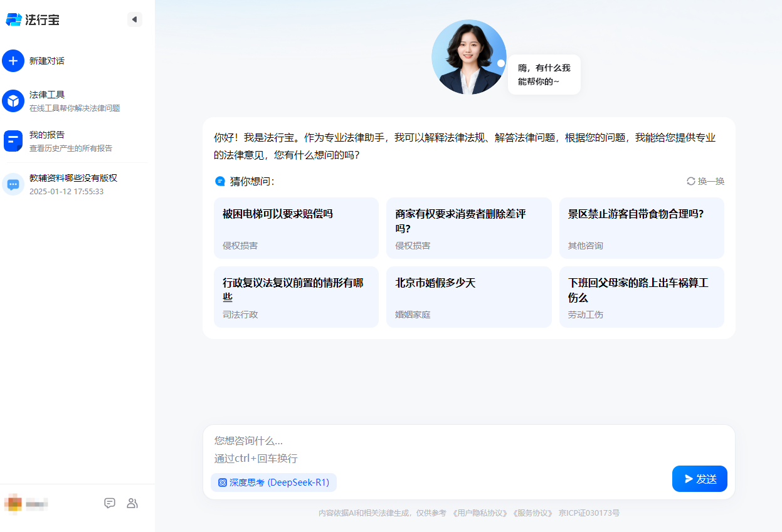Open 我的报告 via its report icon

pos(13,140)
